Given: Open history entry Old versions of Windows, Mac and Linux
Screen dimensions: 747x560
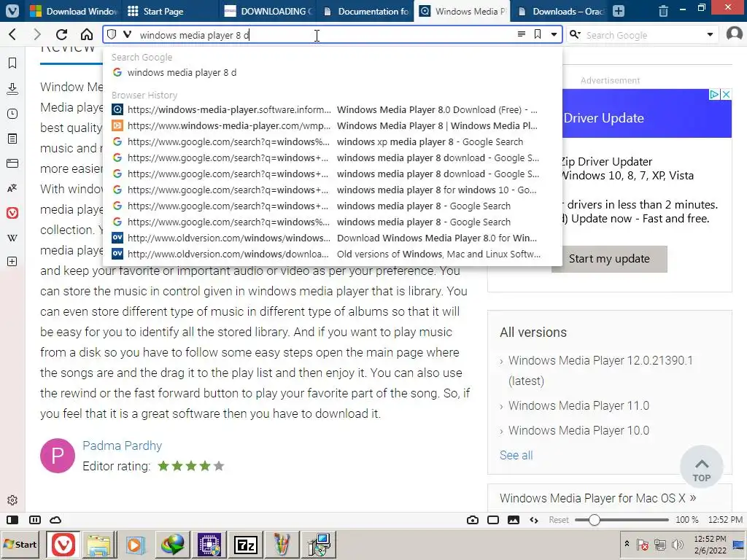Looking at the screenshot, I should (332, 254).
